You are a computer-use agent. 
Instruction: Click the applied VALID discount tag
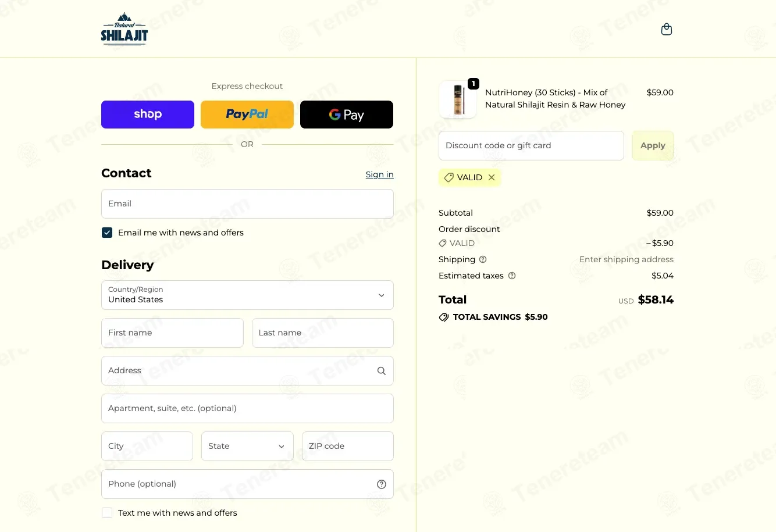469,177
